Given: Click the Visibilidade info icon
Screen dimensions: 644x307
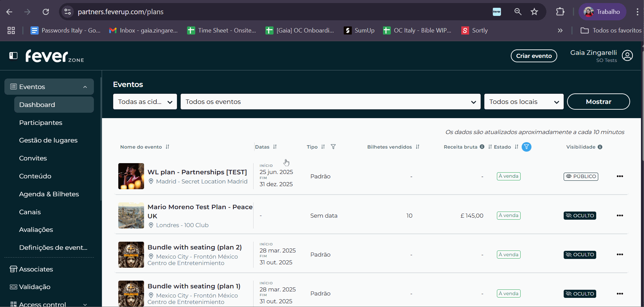Looking at the screenshot, I should click(600, 147).
